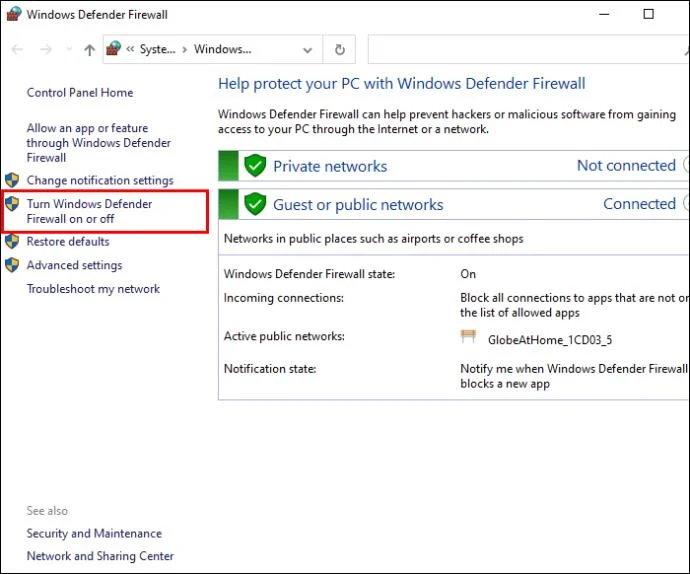Image resolution: width=690 pixels, height=574 pixels.
Task: Click the 'Not connected' status text
Action: pyautogui.click(x=626, y=166)
